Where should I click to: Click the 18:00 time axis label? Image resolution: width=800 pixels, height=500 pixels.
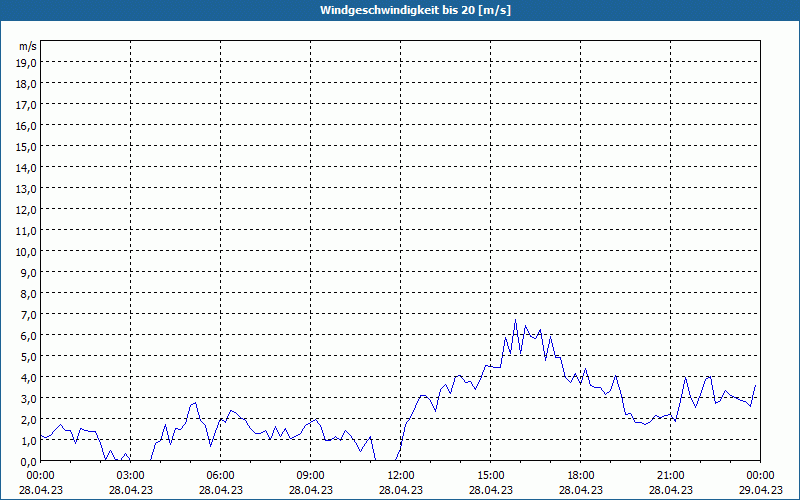[x=581, y=475]
